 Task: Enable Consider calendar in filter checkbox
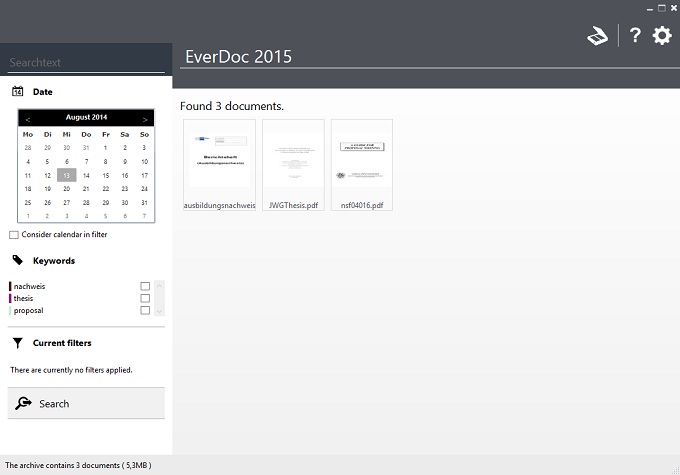[x=14, y=235]
